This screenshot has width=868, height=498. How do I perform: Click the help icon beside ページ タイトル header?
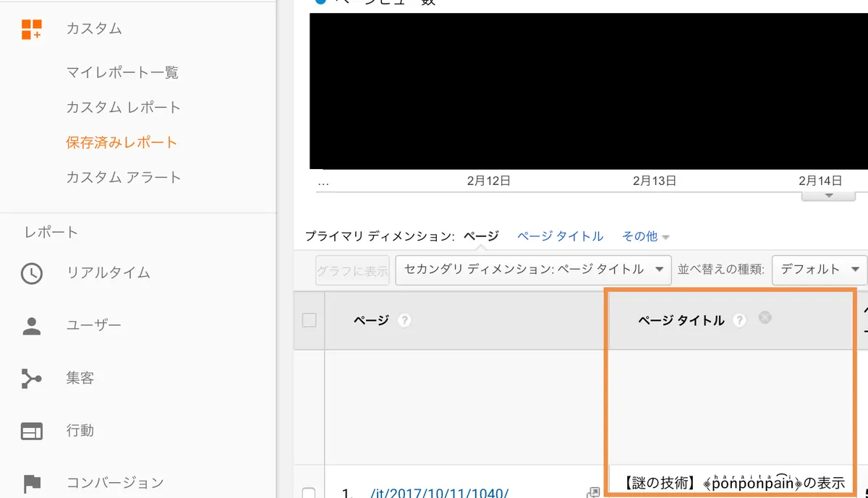(739, 320)
